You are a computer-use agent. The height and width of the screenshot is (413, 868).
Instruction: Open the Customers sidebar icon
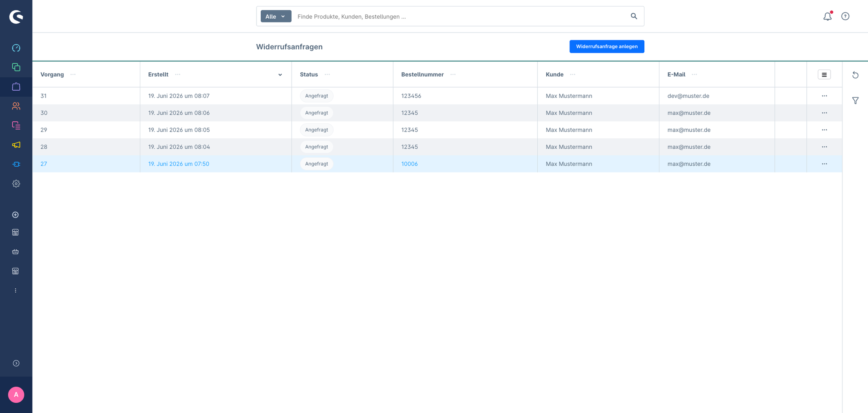[x=16, y=106]
